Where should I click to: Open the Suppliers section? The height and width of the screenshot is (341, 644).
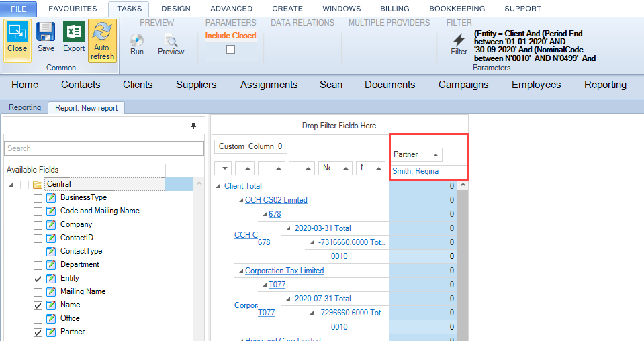click(196, 85)
